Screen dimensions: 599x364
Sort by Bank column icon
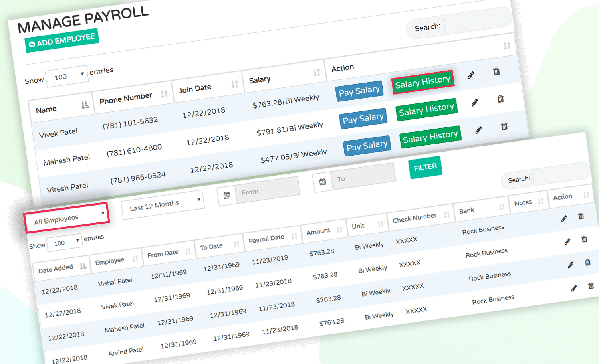[502, 207]
